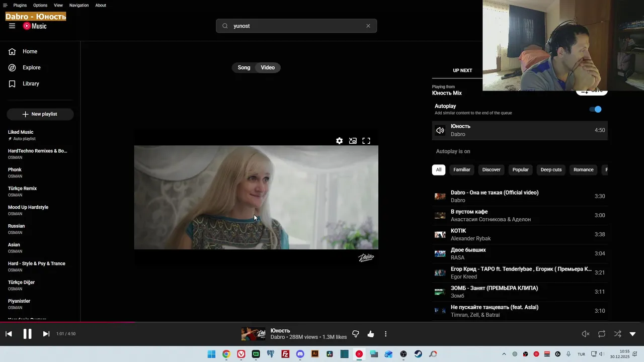Open FileZilla from taskbar
644x362 pixels.
(285, 354)
